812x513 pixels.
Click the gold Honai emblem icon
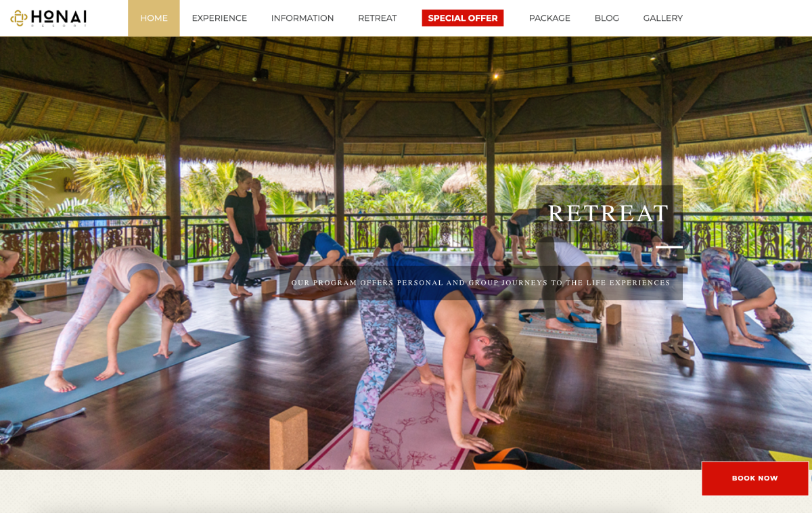pos(19,18)
